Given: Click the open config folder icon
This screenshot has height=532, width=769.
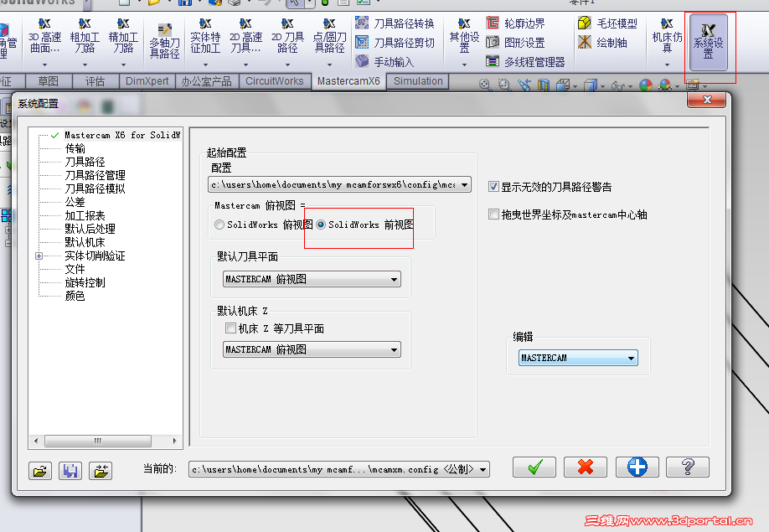Looking at the screenshot, I should coord(40,471).
